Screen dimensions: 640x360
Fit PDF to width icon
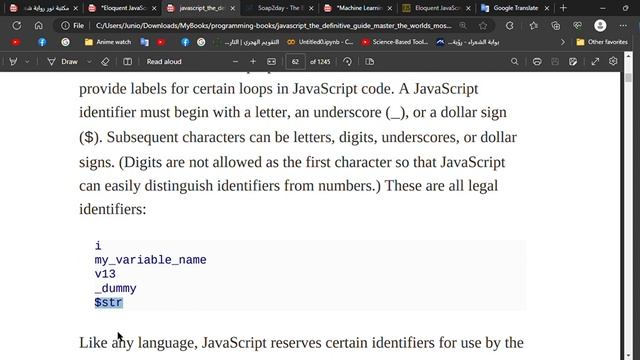click(x=271, y=62)
